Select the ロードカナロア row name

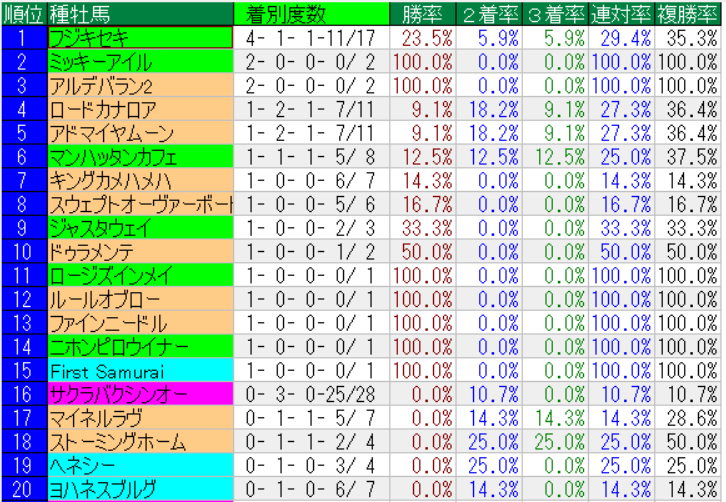coord(139,109)
